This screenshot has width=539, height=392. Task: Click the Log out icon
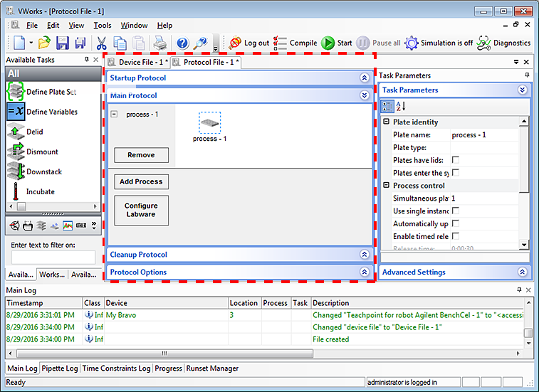[235, 43]
